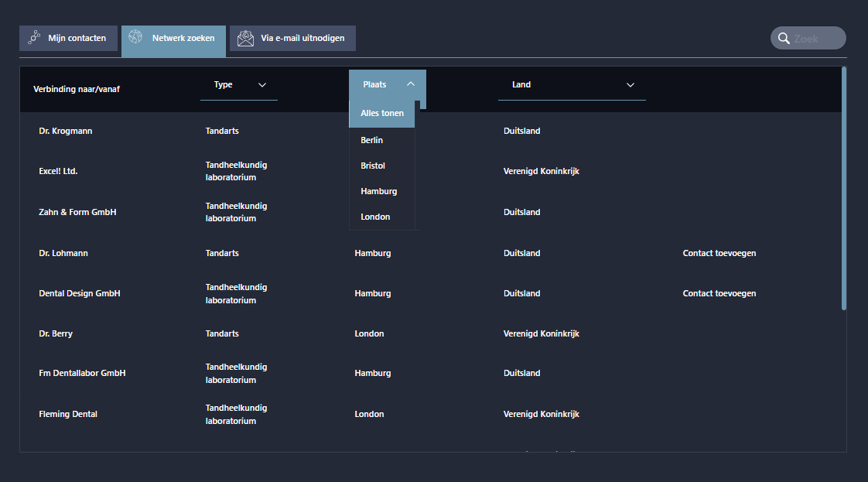Image resolution: width=868 pixels, height=482 pixels.
Task: Type in the Zoek search field
Action: 816,38
